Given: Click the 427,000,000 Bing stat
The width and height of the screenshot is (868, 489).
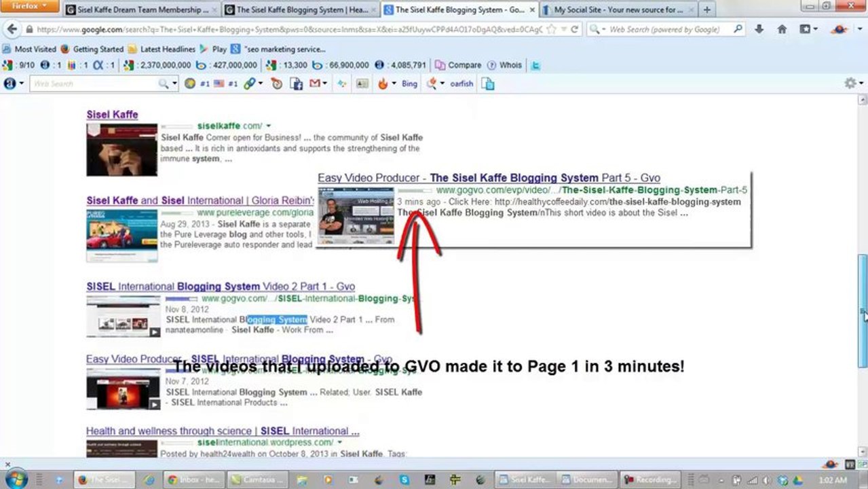Looking at the screenshot, I should (x=228, y=65).
